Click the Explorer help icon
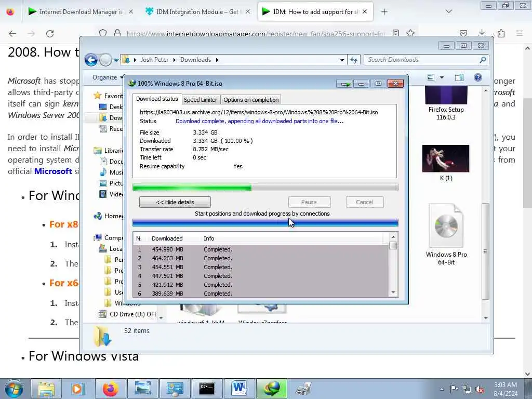Viewport: 532px width, 399px height. pyautogui.click(x=478, y=77)
